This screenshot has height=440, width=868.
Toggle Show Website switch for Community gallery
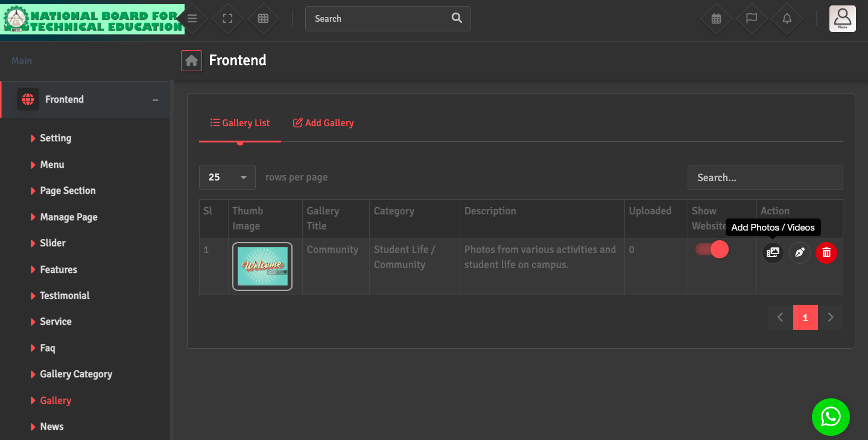coord(712,249)
